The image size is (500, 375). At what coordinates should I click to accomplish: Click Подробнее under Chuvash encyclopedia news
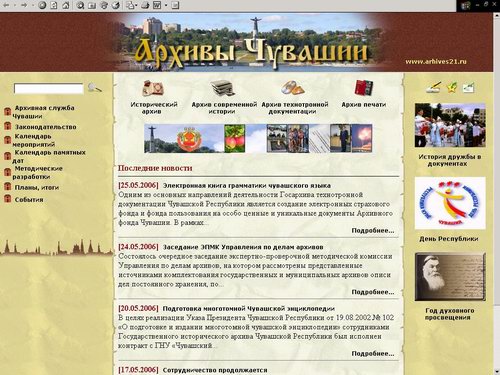[x=373, y=354]
